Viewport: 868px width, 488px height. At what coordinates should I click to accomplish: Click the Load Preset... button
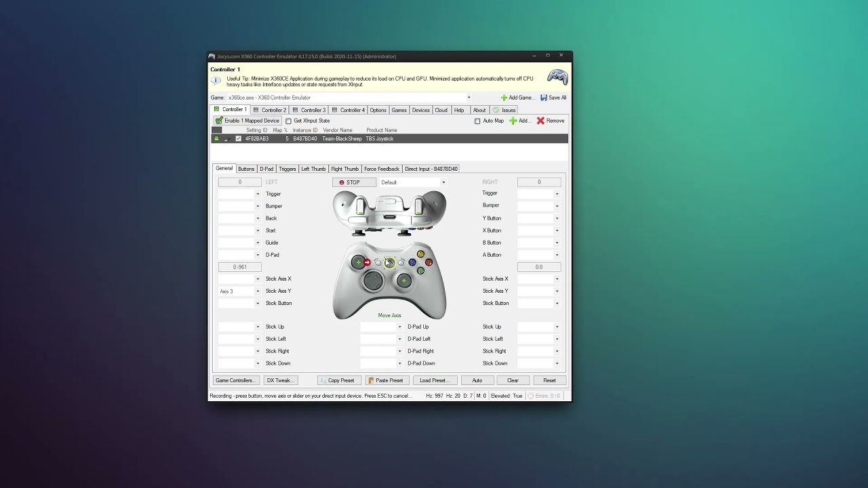coord(435,380)
